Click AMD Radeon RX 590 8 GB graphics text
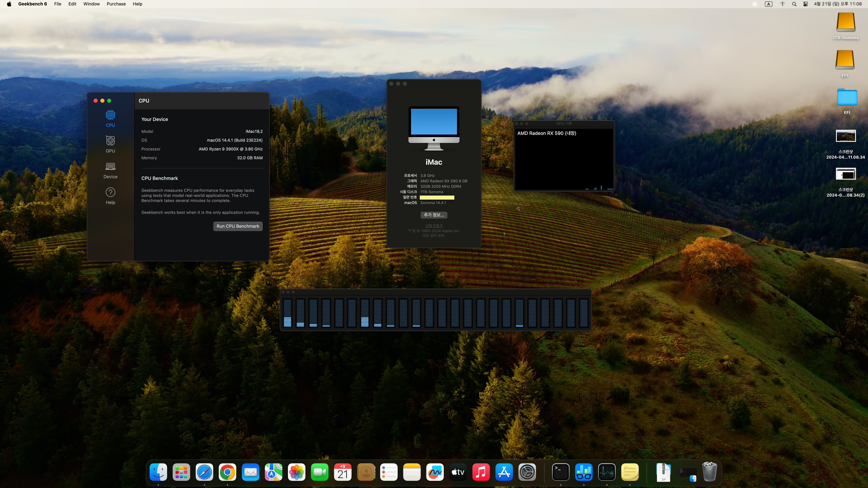This screenshot has height=488, width=868. (x=444, y=181)
